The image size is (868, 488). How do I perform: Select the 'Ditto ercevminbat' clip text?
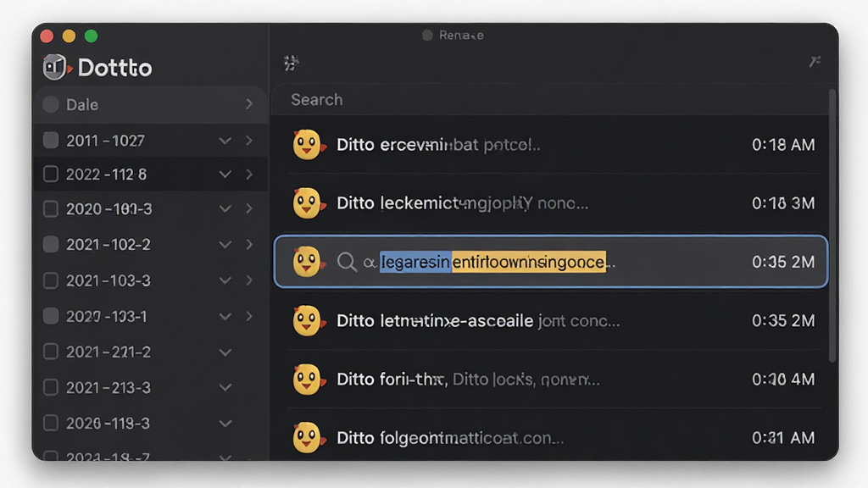pyautogui.click(x=438, y=145)
